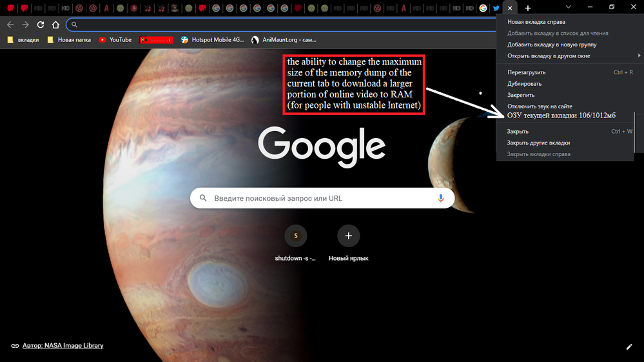This screenshot has height=362, width=644.
Task: Open the Hotspot Mobile 4G bookmark
Action: pos(212,40)
